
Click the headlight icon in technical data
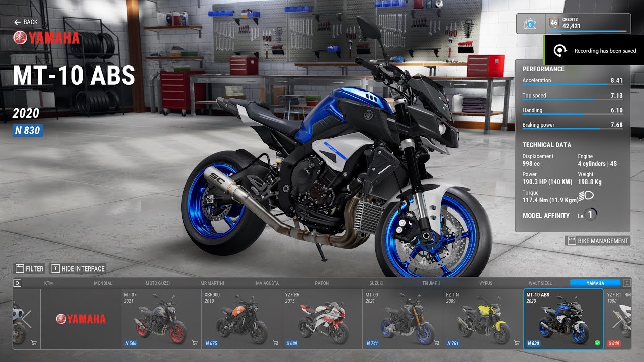tap(586, 196)
